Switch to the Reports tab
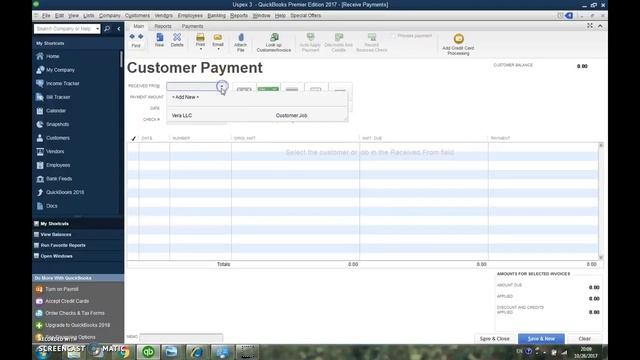 click(163, 26)
